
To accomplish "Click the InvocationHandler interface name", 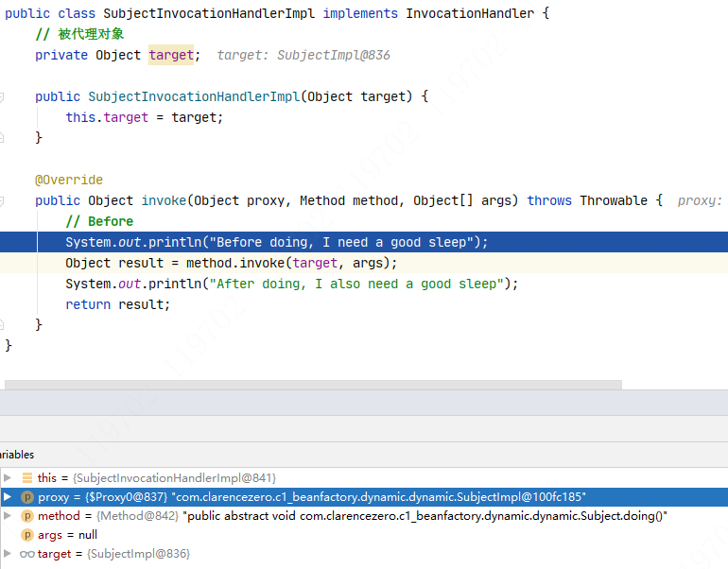I will (x=470, y=13).
